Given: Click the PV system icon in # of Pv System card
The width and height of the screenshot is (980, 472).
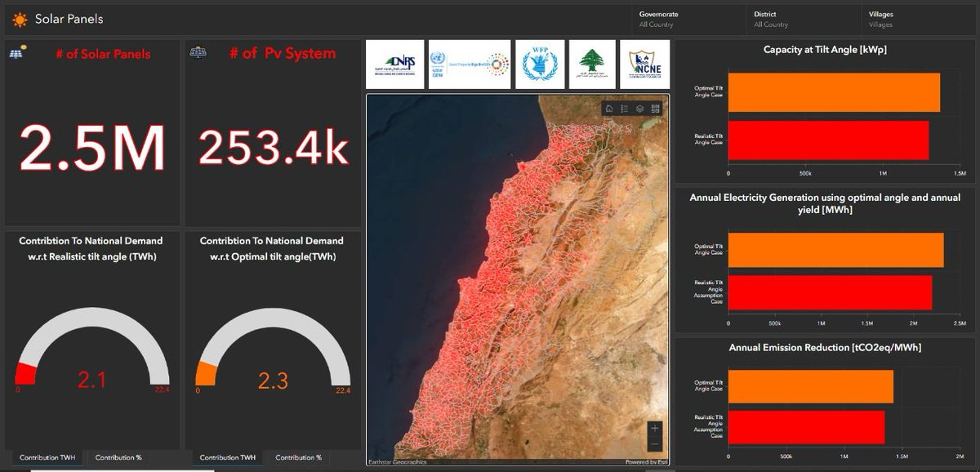Looking at the screenshot, I should 198,53.
